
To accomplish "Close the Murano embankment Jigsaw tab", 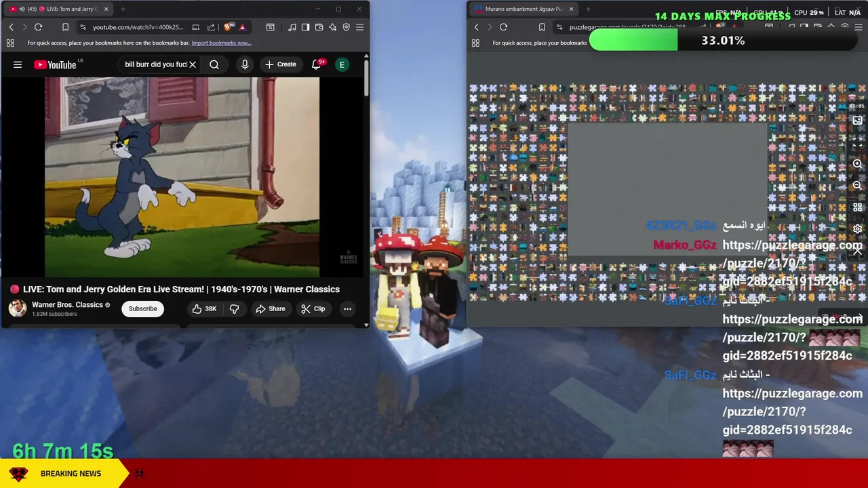I will (571, 9).
